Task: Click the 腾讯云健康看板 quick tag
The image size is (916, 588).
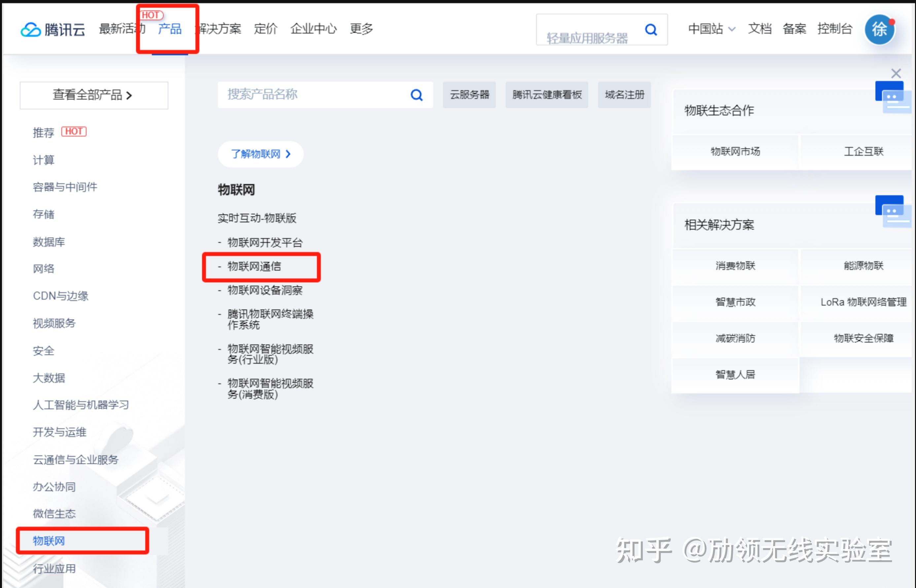Action: point(547,95)
